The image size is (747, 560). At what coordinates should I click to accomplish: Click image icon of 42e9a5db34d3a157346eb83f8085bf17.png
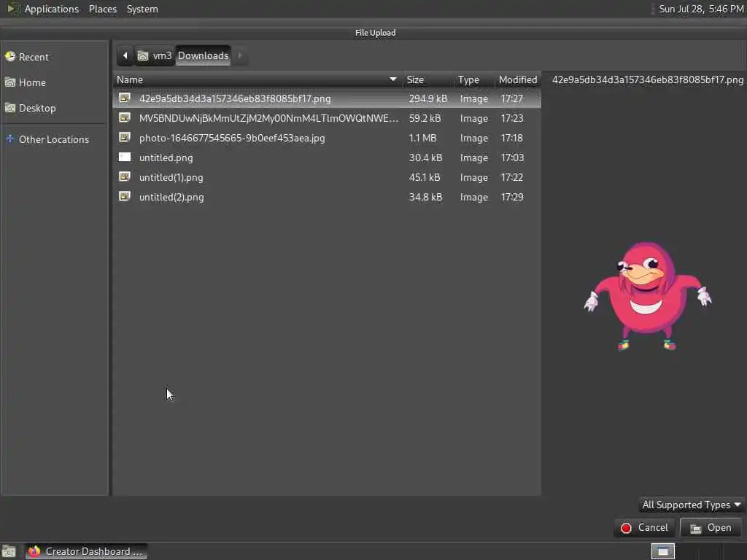(125, 98)
